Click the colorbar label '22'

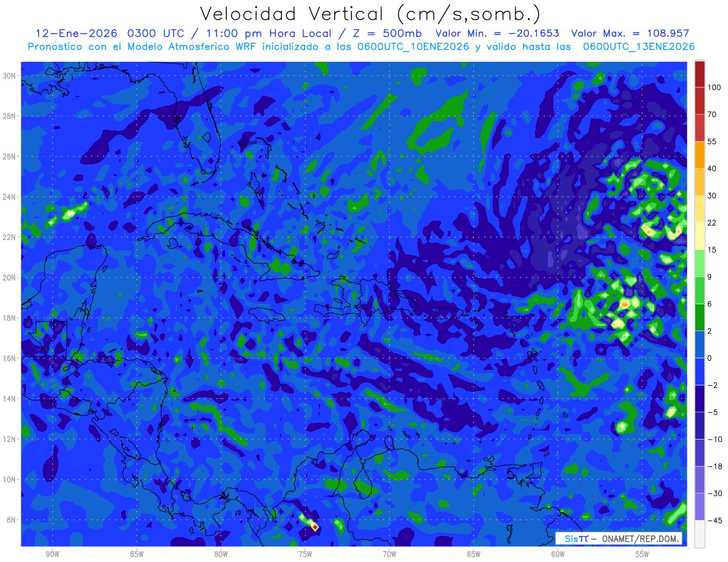click(712, 222)
